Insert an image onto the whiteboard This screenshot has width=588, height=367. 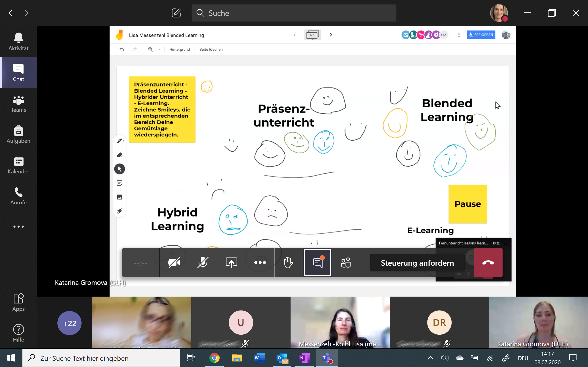119,197
